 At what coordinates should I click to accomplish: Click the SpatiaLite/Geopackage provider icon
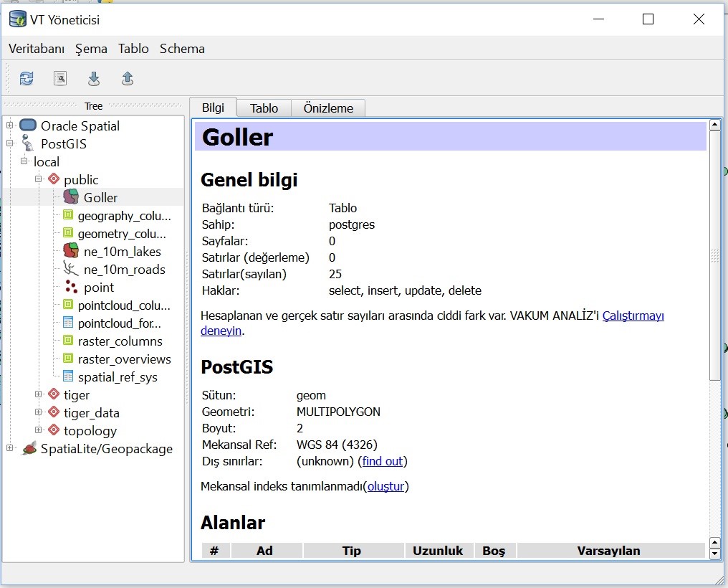click(29, 448)
